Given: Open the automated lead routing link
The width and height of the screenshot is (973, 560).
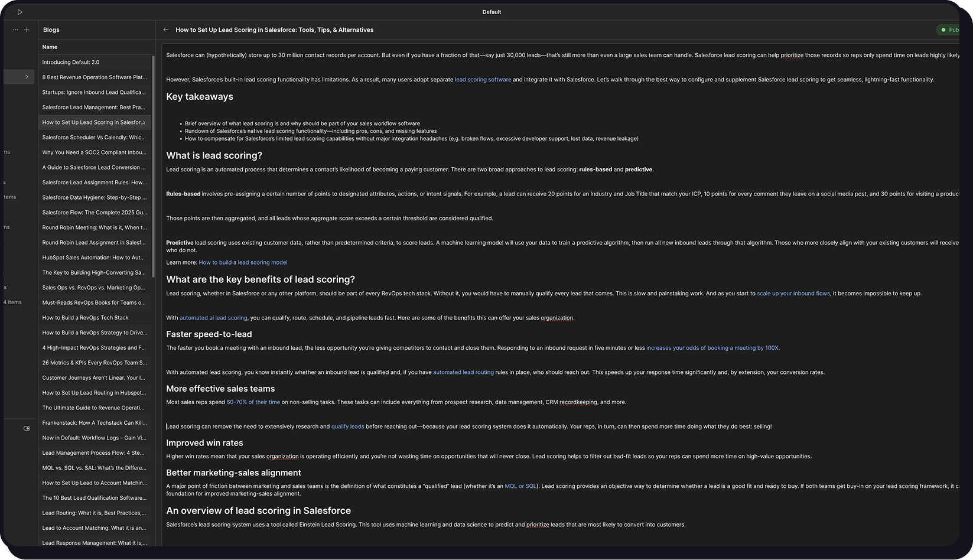Looking at the screenshot, I should (x=463, y=373).
